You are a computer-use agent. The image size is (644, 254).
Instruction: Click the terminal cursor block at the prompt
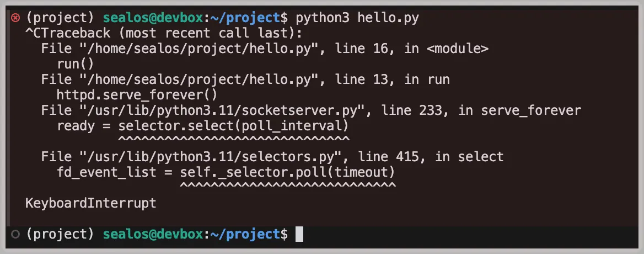299,234
